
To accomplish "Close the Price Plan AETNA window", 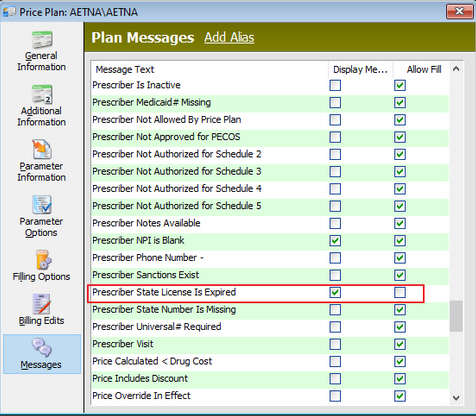I will coord(459,12).
